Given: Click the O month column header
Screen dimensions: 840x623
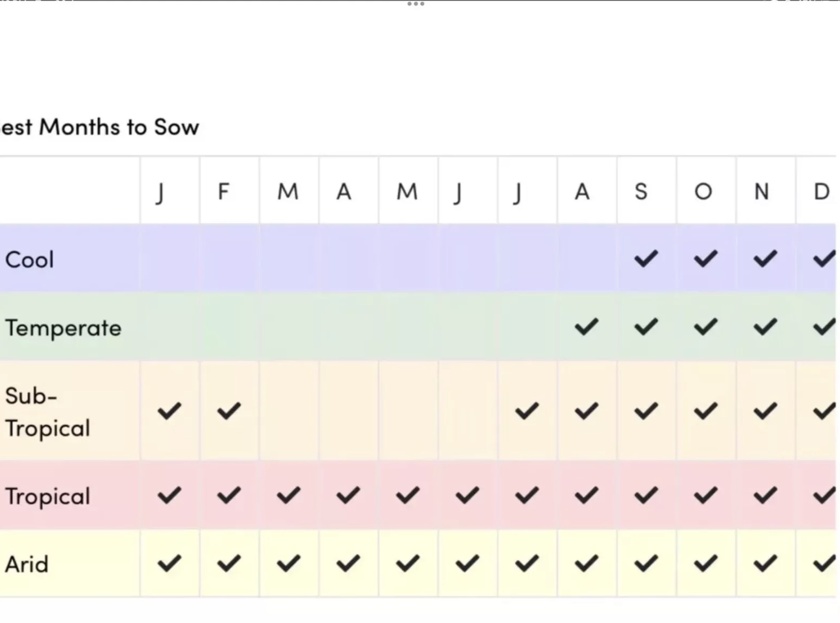Looking at the screenshot, I should [x=703, y=192].
